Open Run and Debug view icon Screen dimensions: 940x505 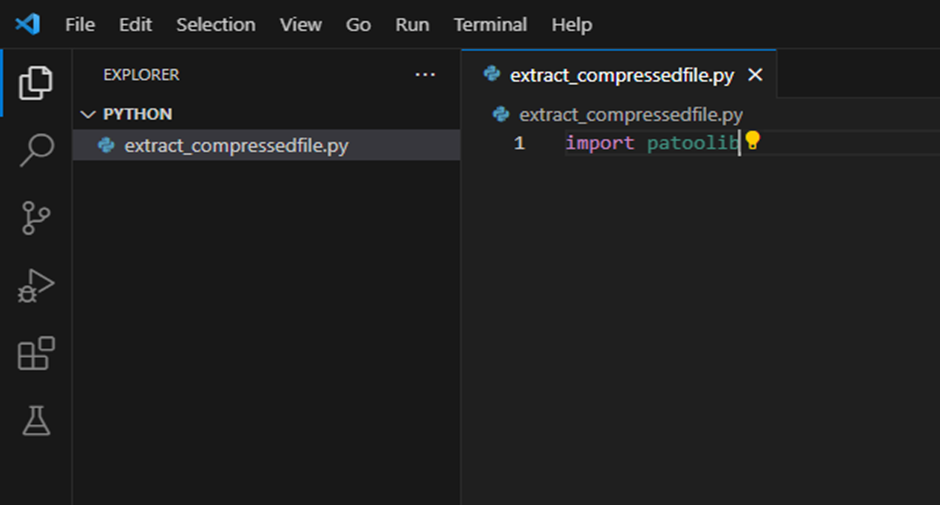click(x=35, y=285)
